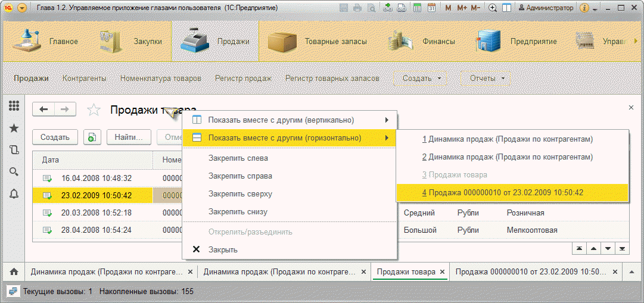Open the search magnifier in sidebar
Screen dimensions: 644x303
tap(14, 171)
